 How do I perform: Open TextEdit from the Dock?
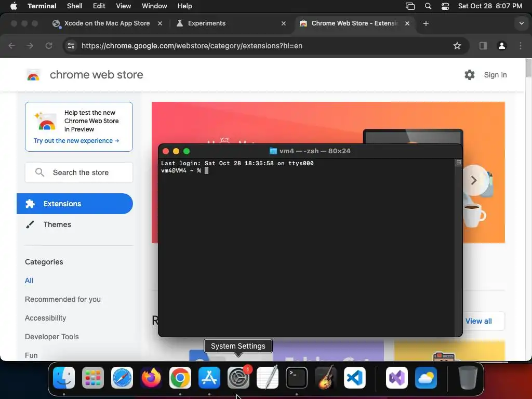click(x=268, y=378)
